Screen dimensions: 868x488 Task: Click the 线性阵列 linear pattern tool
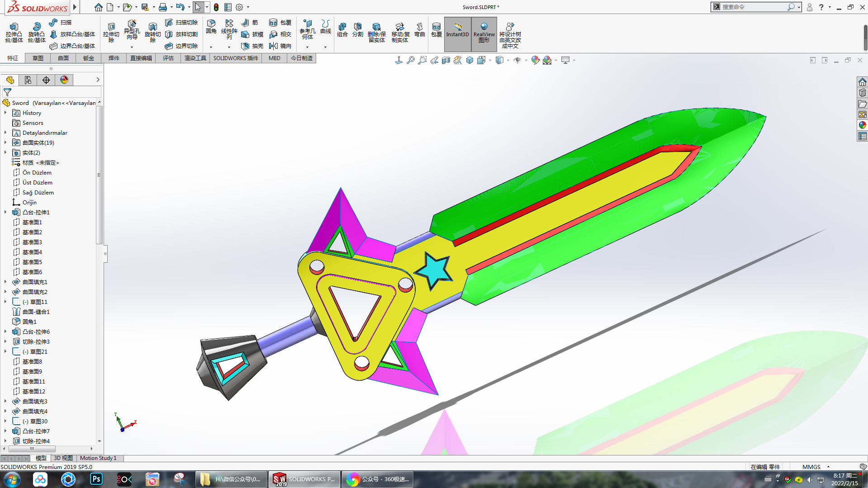point(229,30)
